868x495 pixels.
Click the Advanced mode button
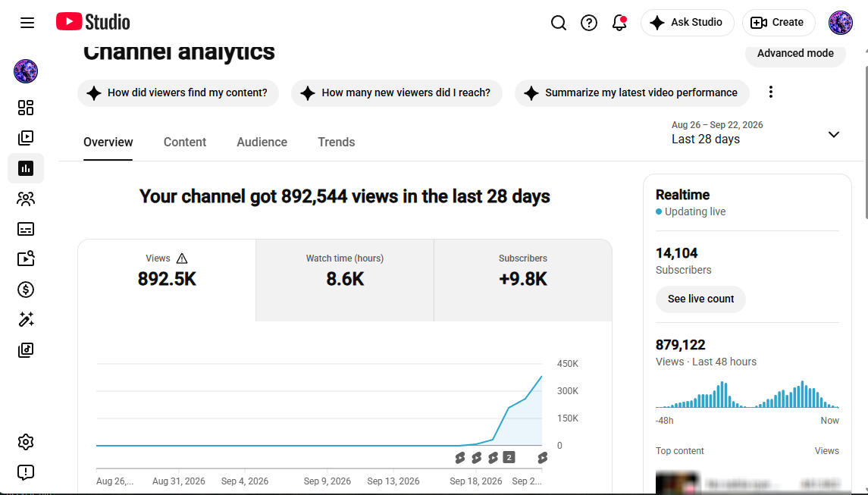click(x=795, y=54)
